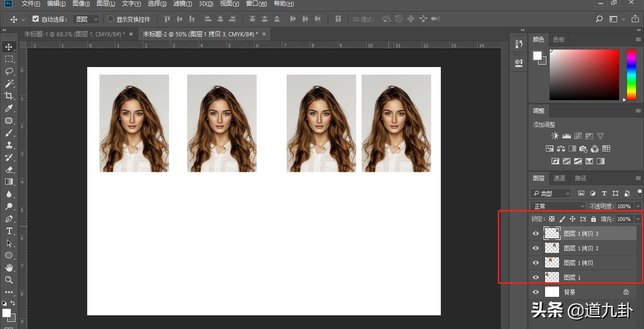Uncheck the 自动选择 checkbox
This screenshot has width=644, height=329.
(x=36, y=19)
